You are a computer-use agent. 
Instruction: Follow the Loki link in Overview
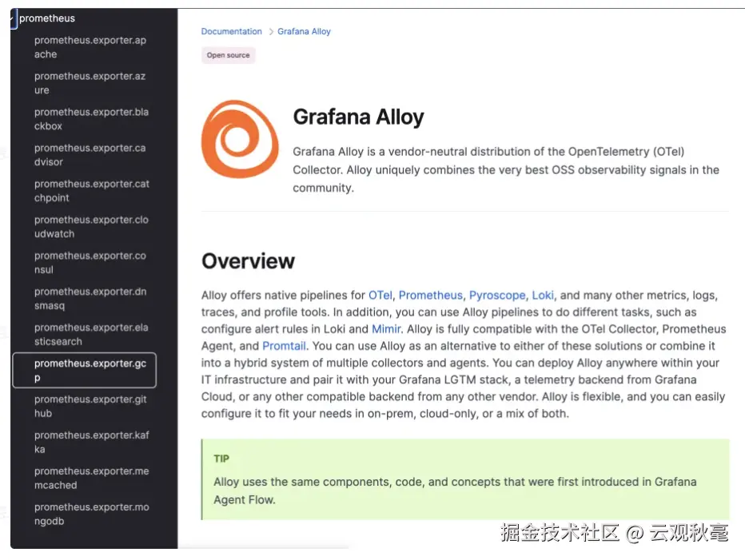(x=543, y=296)
